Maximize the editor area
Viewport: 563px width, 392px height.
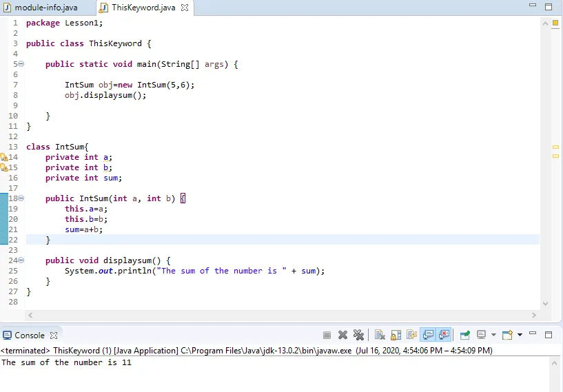(549, 7)
